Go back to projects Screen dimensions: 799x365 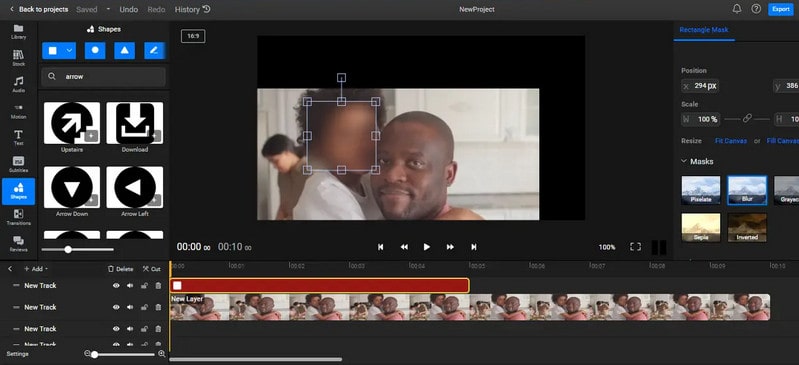pos(39,9)
